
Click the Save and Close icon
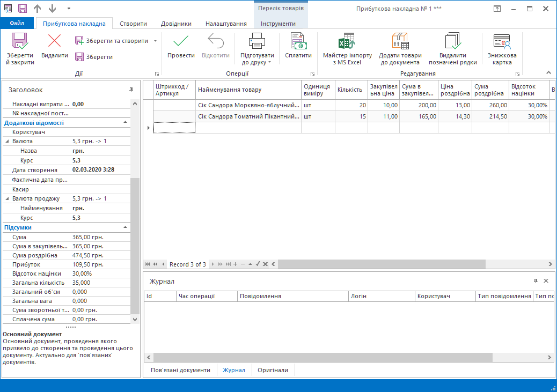coord(20,42)
